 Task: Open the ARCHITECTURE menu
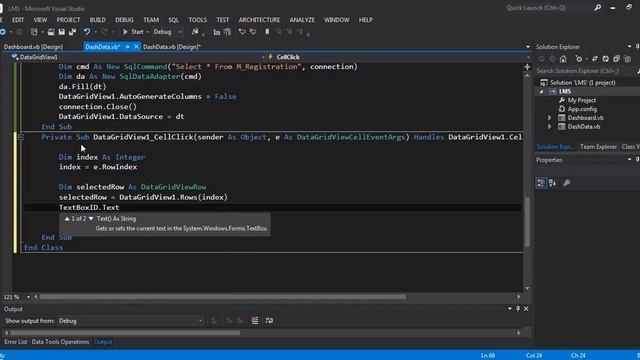(259, 20)
